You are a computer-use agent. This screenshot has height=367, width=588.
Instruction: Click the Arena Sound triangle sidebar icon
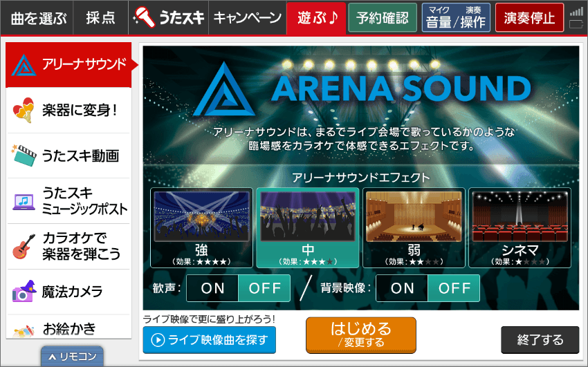pos(24,65)
